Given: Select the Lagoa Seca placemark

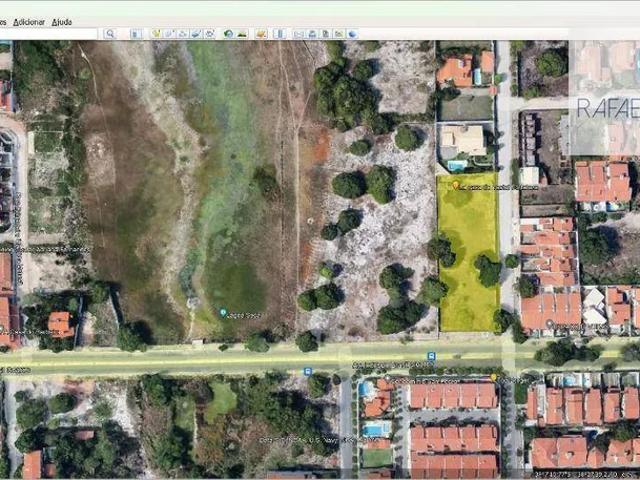Looking at the screenshot, I should tap(223, 312).
